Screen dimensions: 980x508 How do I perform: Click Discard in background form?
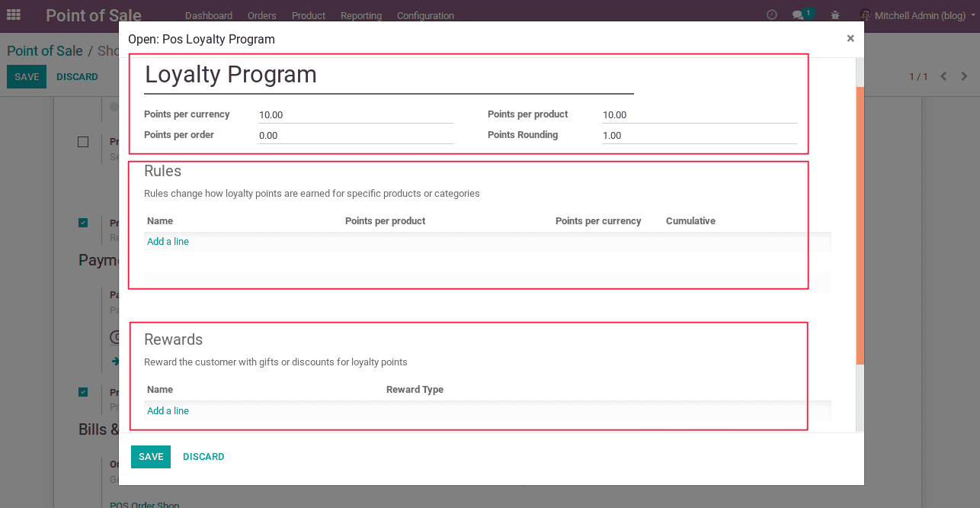(x=77, y=77)
